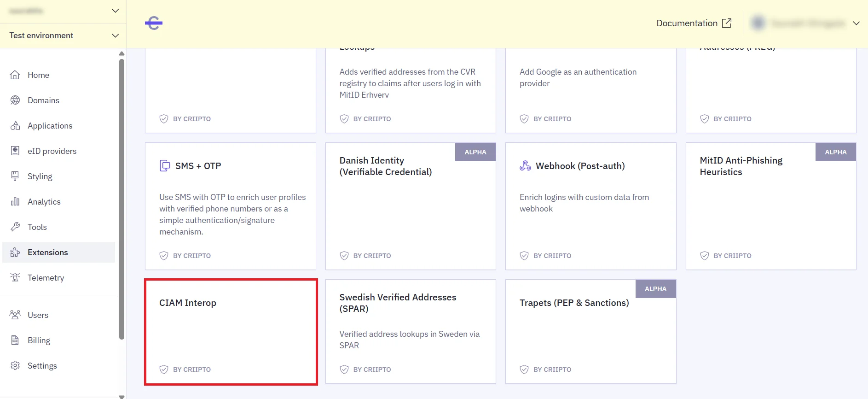Image resolution: width=868 pixels, height=399 pixels.
Task: Go to Billing
Action: coord(59,340)
